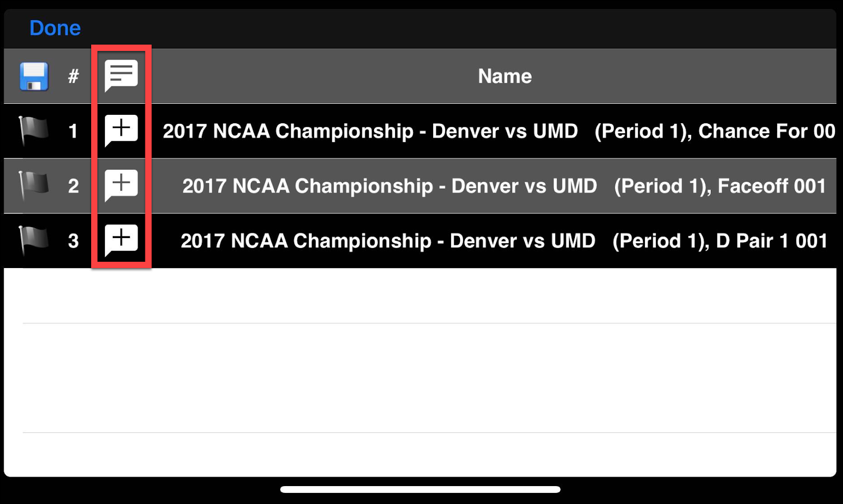843x504 pixels.
Task: Add a note to clip 1
Action: (121, 131)
